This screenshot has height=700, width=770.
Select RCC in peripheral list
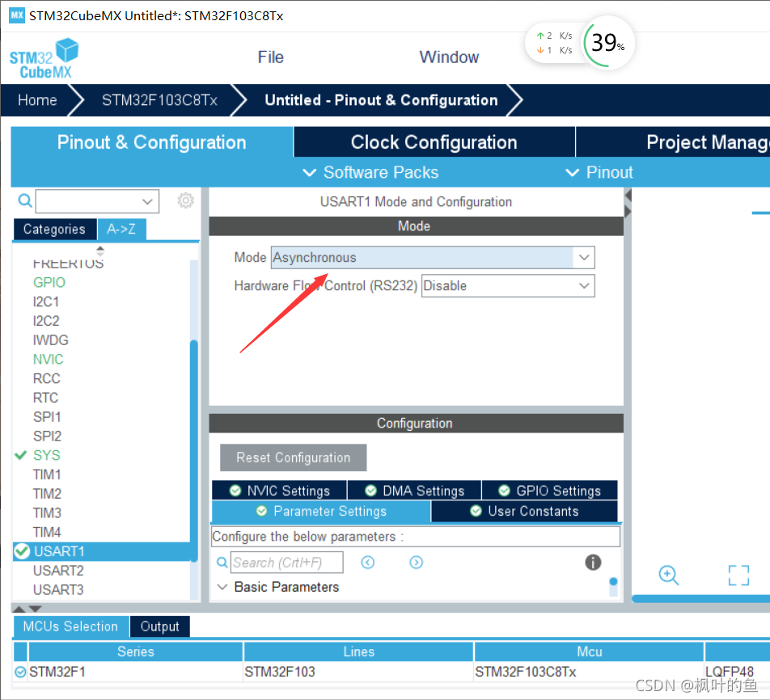(x=46, y=378)
